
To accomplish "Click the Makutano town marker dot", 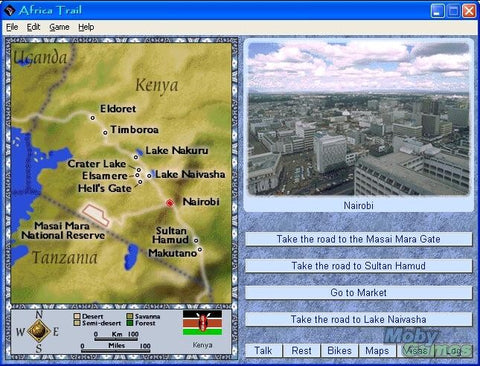I will tap(200, 249).
